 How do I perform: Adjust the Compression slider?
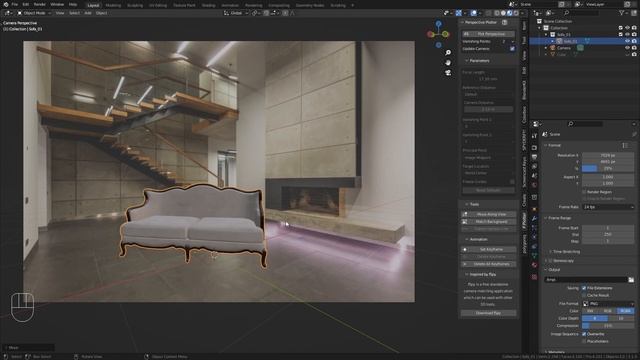(x=608, y=326)
